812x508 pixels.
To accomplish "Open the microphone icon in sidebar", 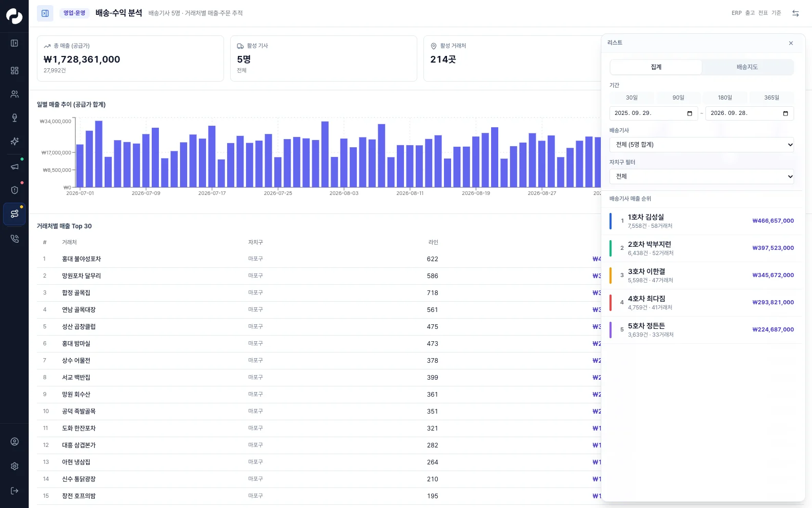I will 14,118.
